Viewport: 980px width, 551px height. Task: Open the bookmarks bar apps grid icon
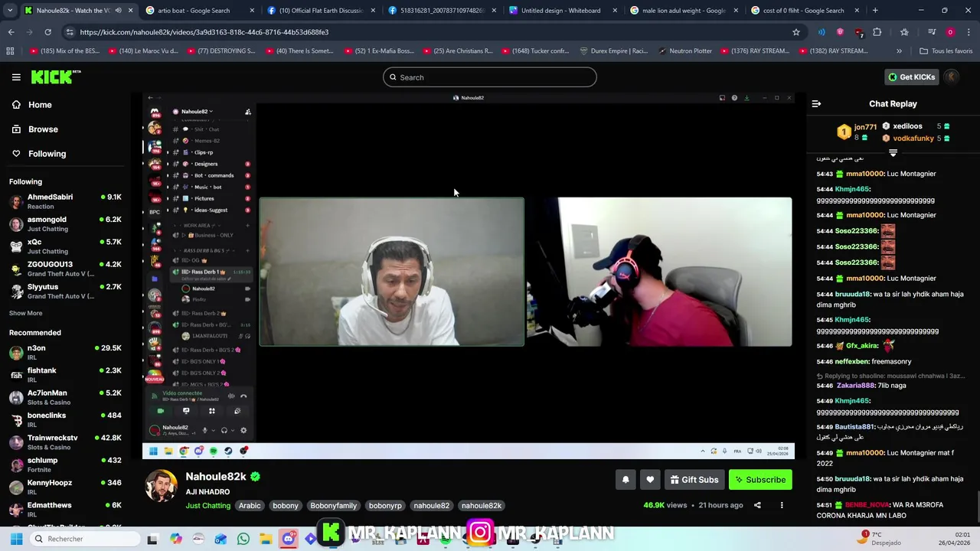10,51
